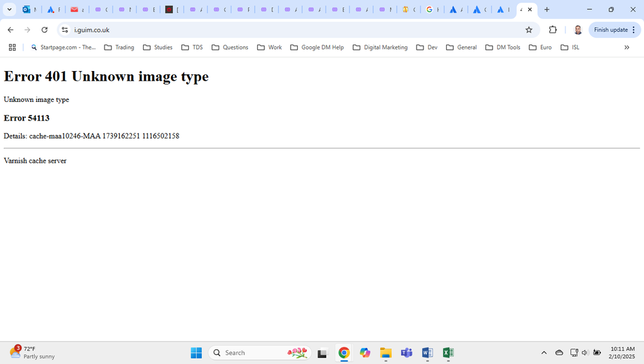This screenshot has height=364, width=644.
Task: Open the General bookmarks folder
Action: pos(461,47)
